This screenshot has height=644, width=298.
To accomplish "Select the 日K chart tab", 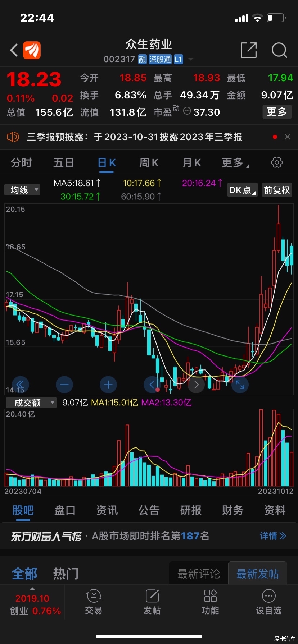I will tap(107, 163).
